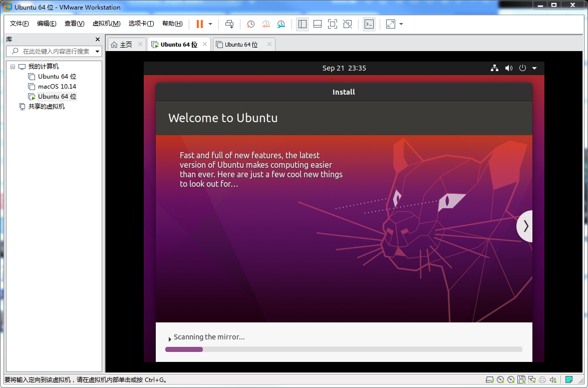
Task: Open the snapshot manager
Action: (x=281, y=24)
